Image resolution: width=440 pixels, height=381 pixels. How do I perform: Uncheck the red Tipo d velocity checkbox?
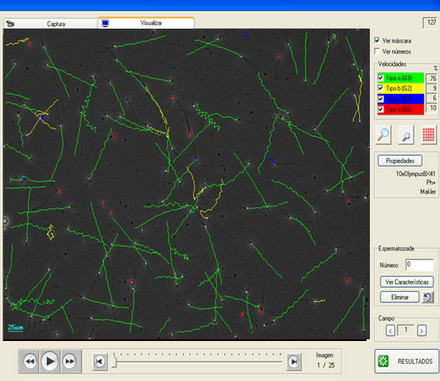[380, 109]
